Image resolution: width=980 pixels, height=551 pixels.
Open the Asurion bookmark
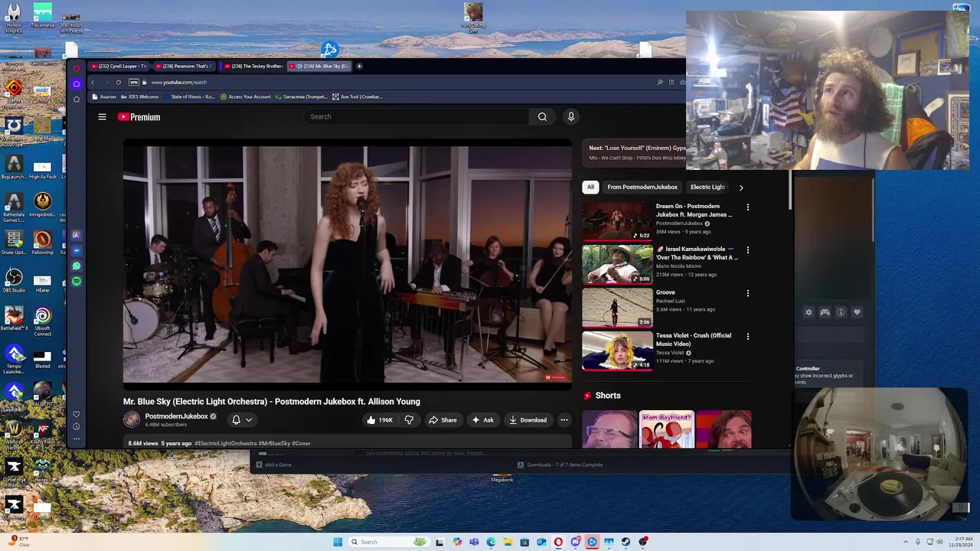[x=106, y=96]
